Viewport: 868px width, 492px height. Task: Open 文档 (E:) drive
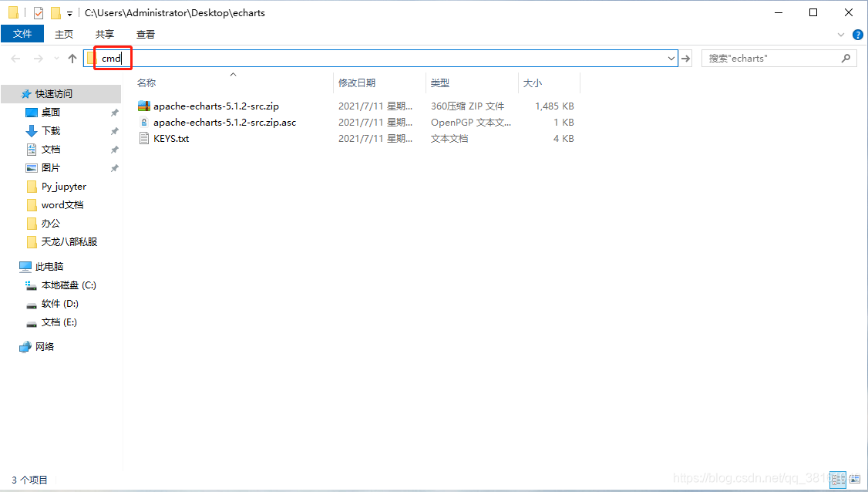click(59, 322)
